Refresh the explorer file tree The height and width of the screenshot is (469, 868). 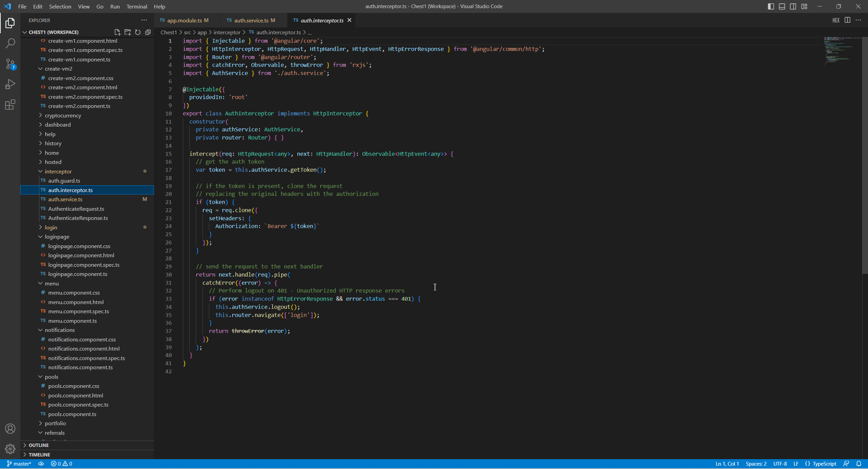[138, 32]
